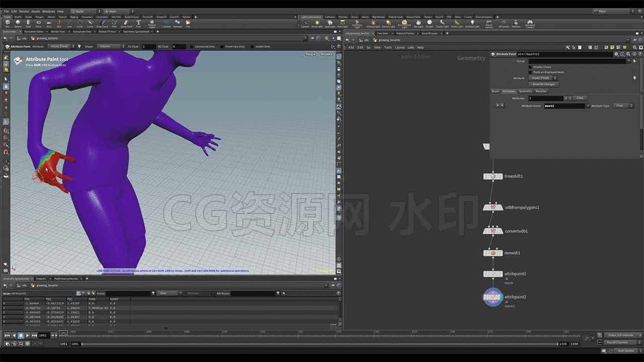The height and width of the screenshot is (362, 644).
Task: Click the vdbfrompolygons1 node icon
Action: pyautogui.click(x=493, y=207)
